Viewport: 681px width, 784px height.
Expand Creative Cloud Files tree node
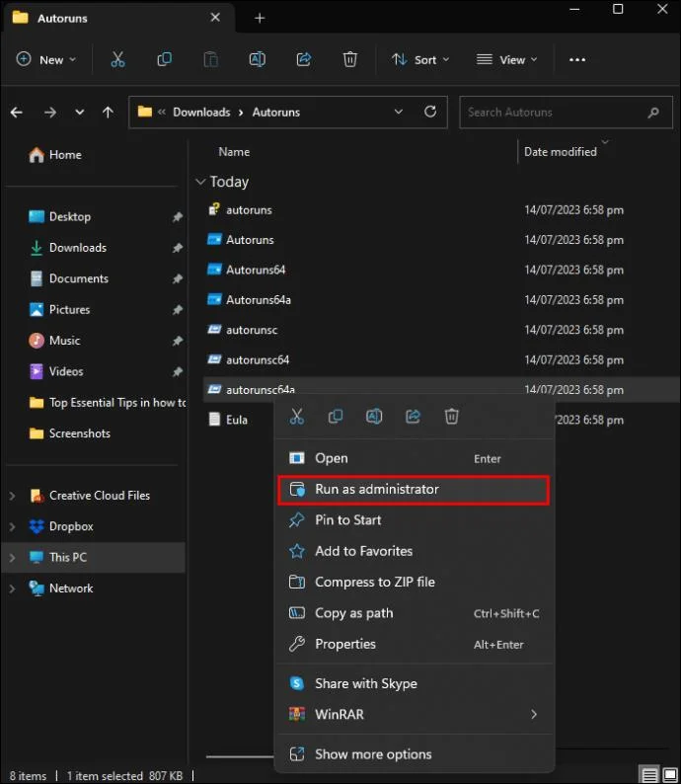pos(13,496)
